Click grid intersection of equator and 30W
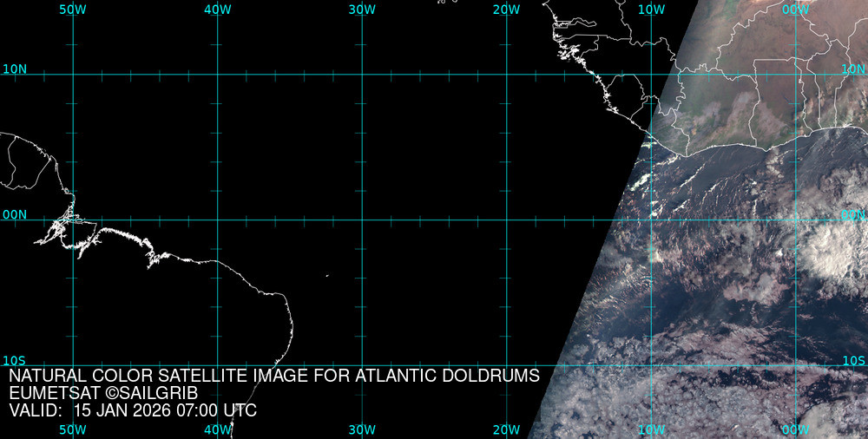 click(x=362, y=219)
